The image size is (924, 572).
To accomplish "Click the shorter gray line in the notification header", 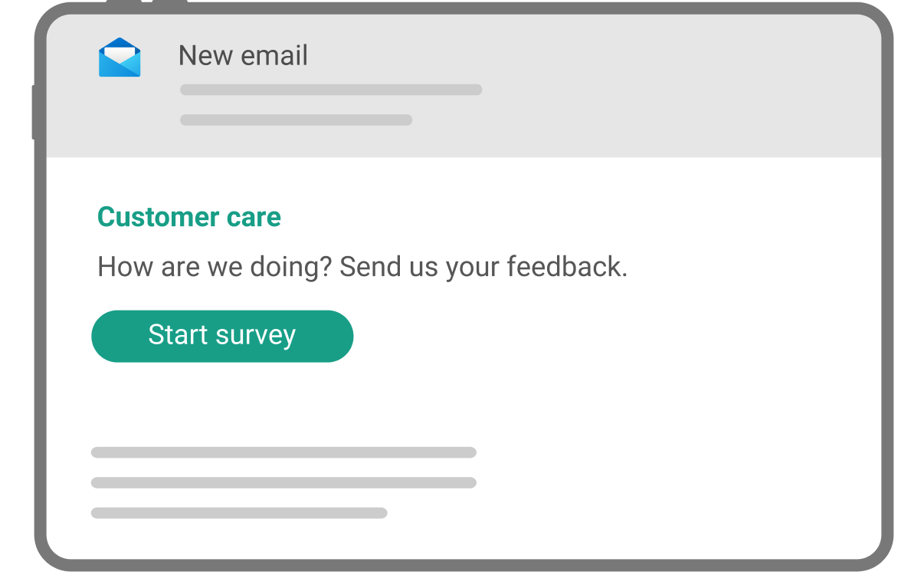I will (296, 120).
